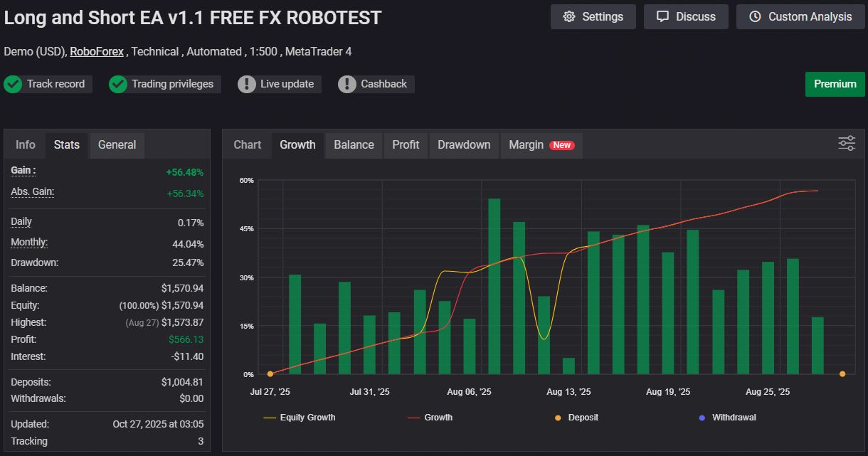
Task: Click the Discuss speech bubble icon
Action: click(x=662, y=17)
